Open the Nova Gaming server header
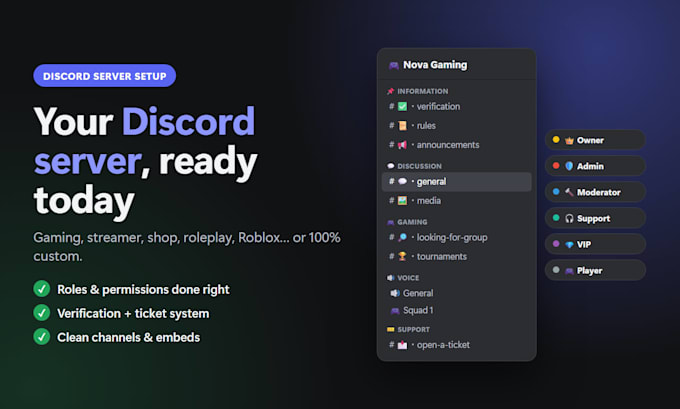Viewport: 680px width, 409px height. click(456, 65)
